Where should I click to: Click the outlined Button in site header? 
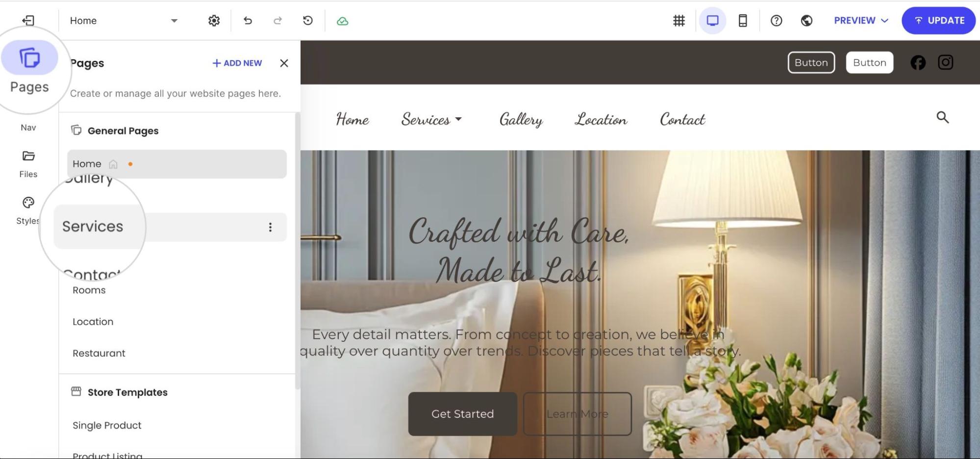coord(811,62)
